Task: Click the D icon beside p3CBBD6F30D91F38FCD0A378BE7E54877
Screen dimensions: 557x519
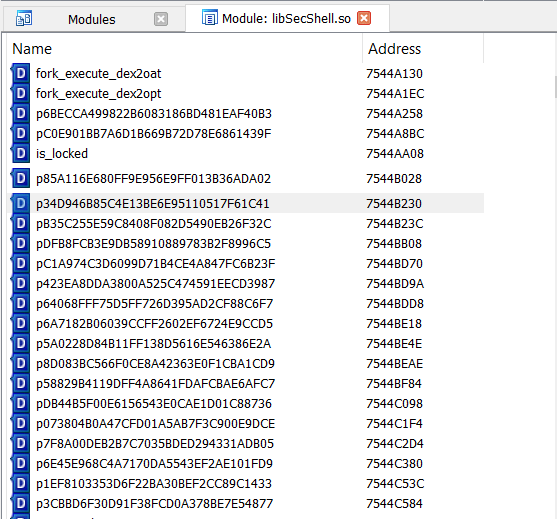Action: (x=20, y=503)
